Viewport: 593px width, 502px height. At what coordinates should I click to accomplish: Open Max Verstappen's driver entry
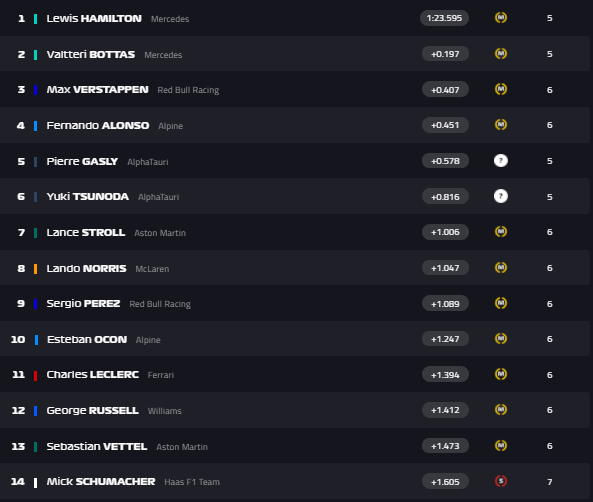click(98, 90)
